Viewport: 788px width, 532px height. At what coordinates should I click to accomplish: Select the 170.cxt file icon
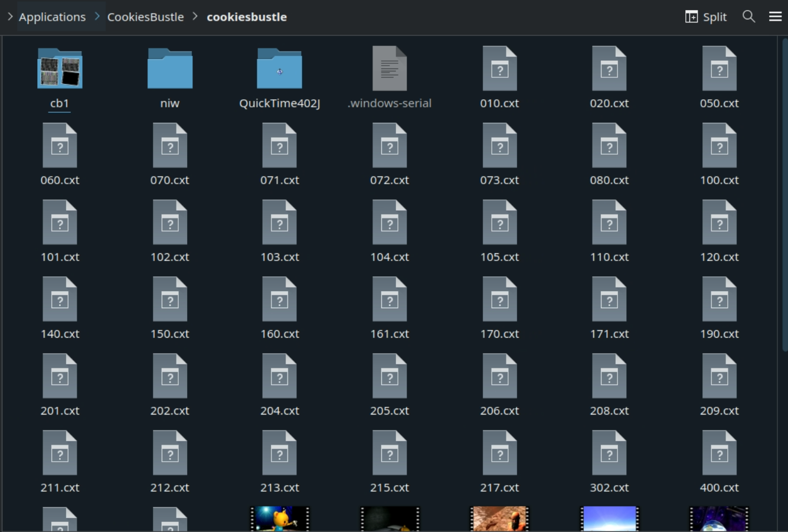(500, 299)
